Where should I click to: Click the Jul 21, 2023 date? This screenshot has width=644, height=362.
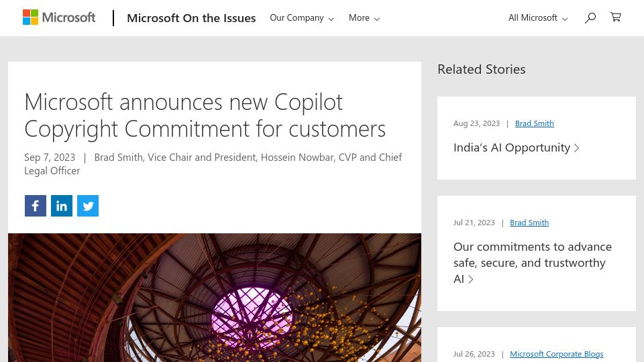click(x=474, y=223)
